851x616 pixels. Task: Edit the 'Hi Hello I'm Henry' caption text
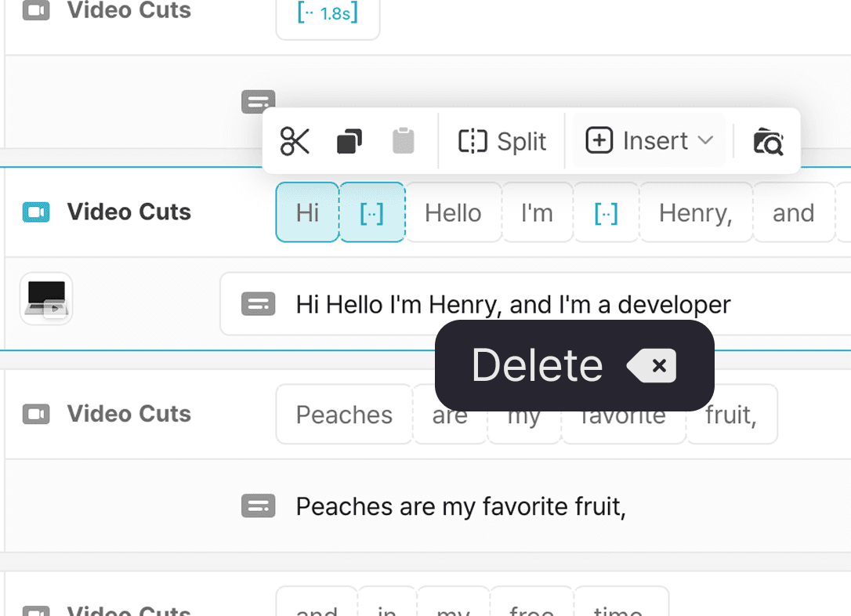click(513, 304)
